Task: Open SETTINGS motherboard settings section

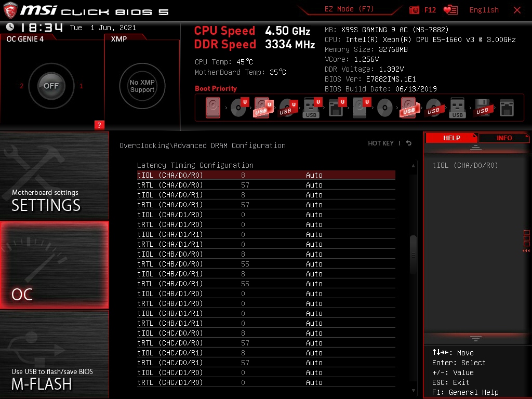Action: tap(54, 176)
